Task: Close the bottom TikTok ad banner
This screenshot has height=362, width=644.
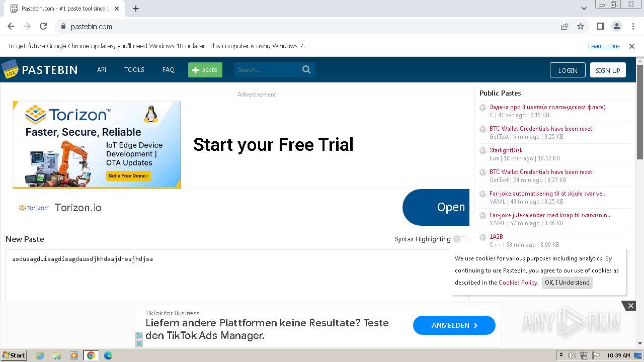Action: point(630,305)
